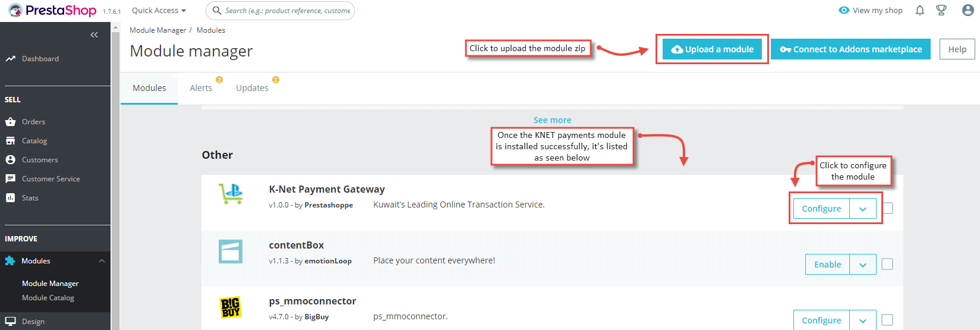Open Customer Service in sidebar

click(x=51, y=179)
